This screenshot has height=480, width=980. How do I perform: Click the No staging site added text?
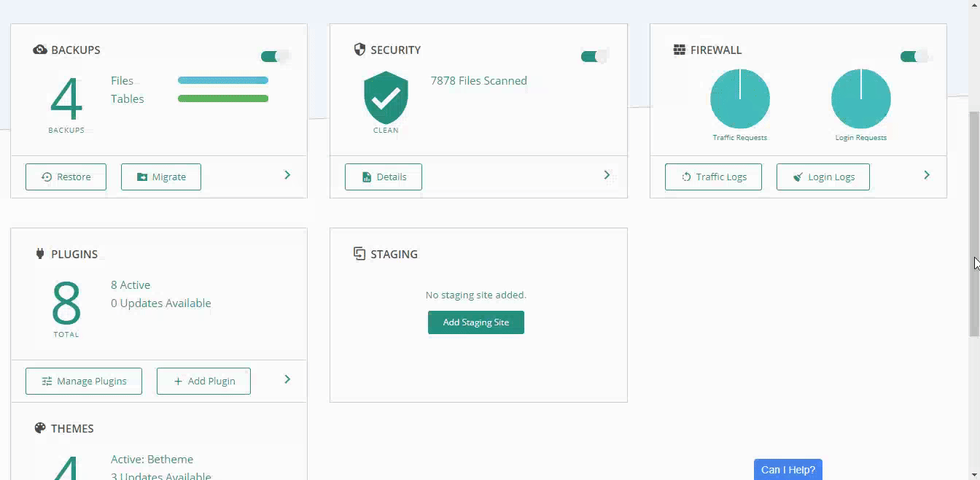[x=476, y=295]
